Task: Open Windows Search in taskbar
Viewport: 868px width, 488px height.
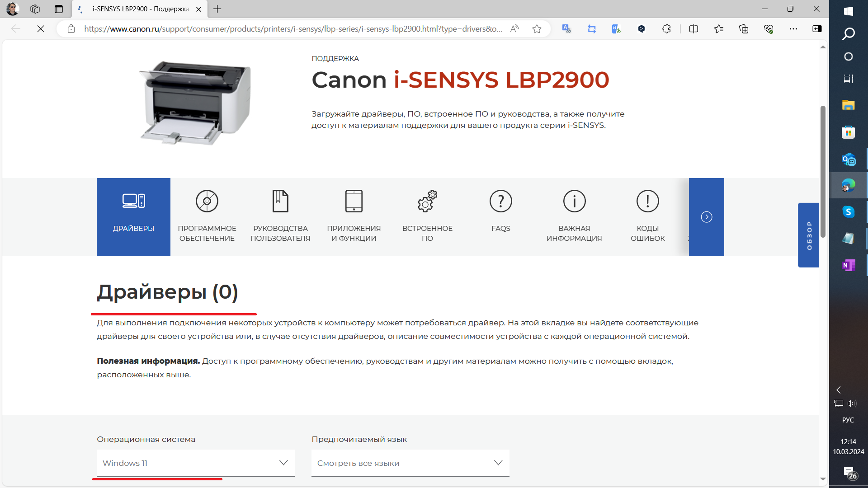Action: (x=849, y=34)
